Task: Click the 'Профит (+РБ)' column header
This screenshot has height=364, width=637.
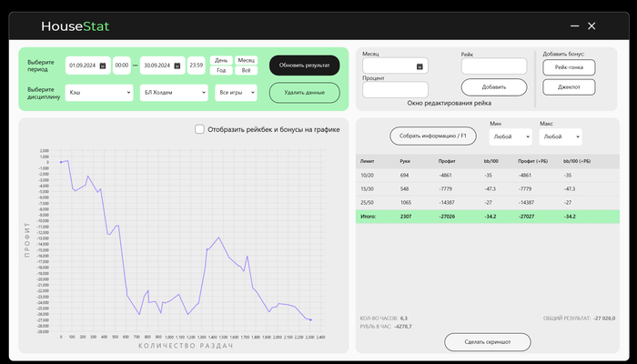Action: tap(532, 161)
